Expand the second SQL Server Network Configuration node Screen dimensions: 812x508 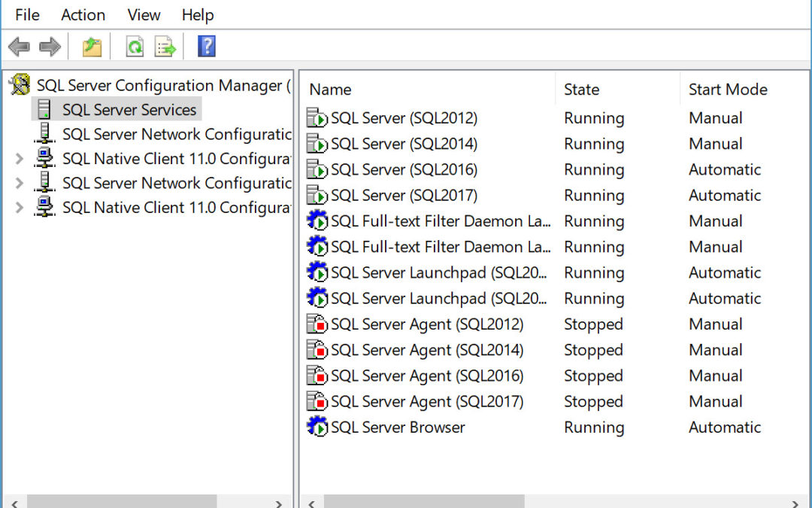tap(20, 183)
